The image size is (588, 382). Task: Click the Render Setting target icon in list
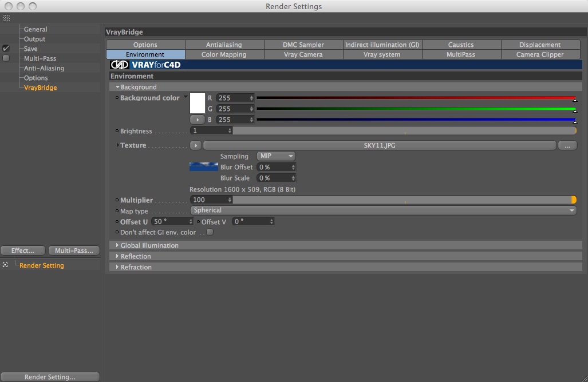pos(5,265)
